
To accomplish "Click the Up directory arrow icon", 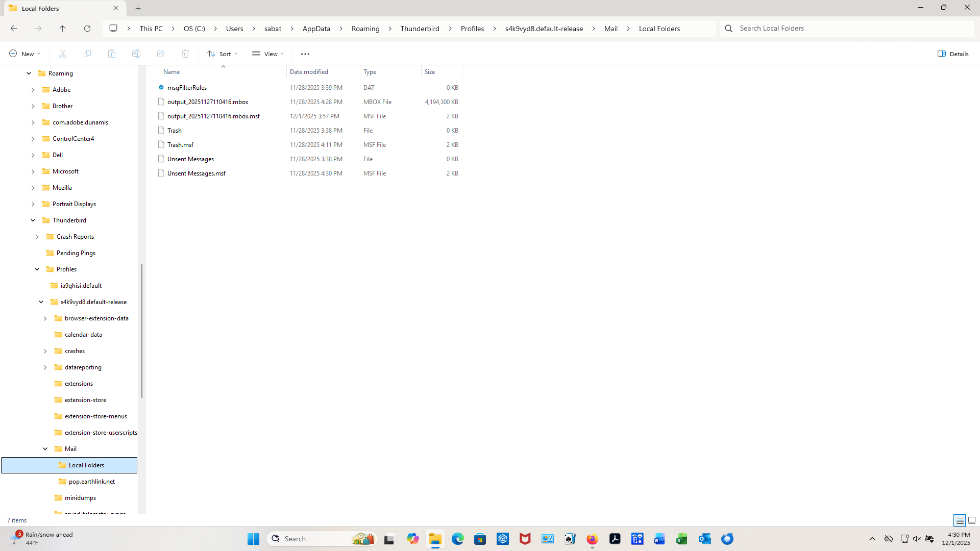I will [x=63, y=29].
